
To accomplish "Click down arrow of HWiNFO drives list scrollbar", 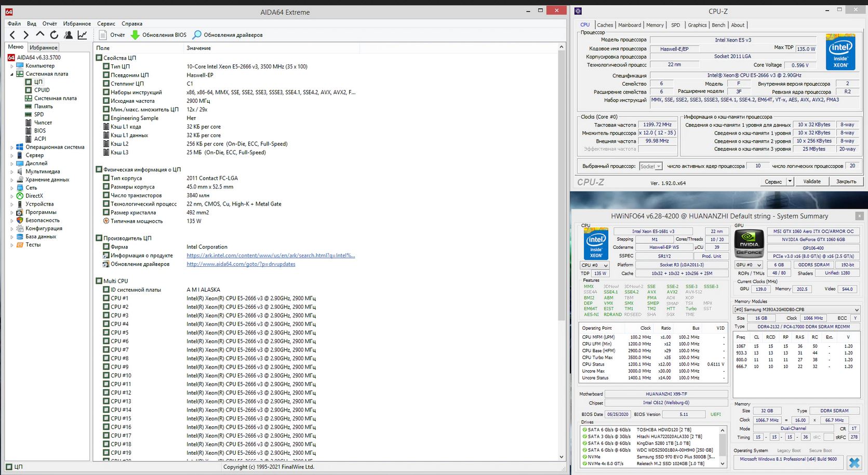I will 722,464.
